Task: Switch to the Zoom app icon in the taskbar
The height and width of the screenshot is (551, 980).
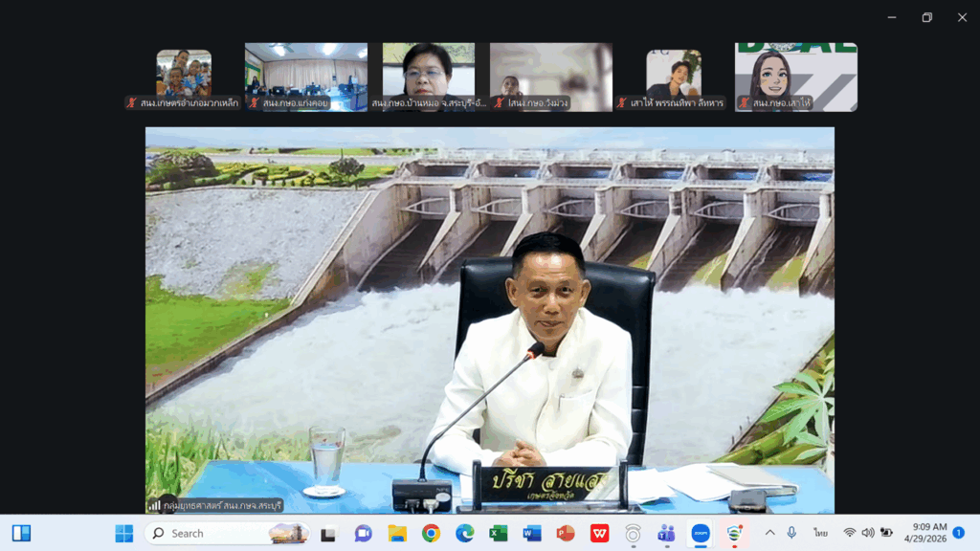Action: pyautogui.click(x=701, y=534)
